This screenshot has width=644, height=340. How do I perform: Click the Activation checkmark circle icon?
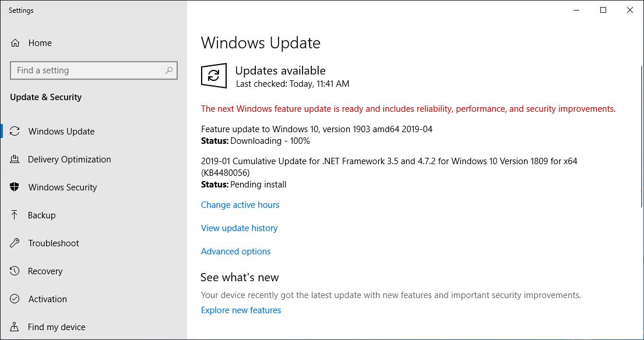(x=15, y=299)
